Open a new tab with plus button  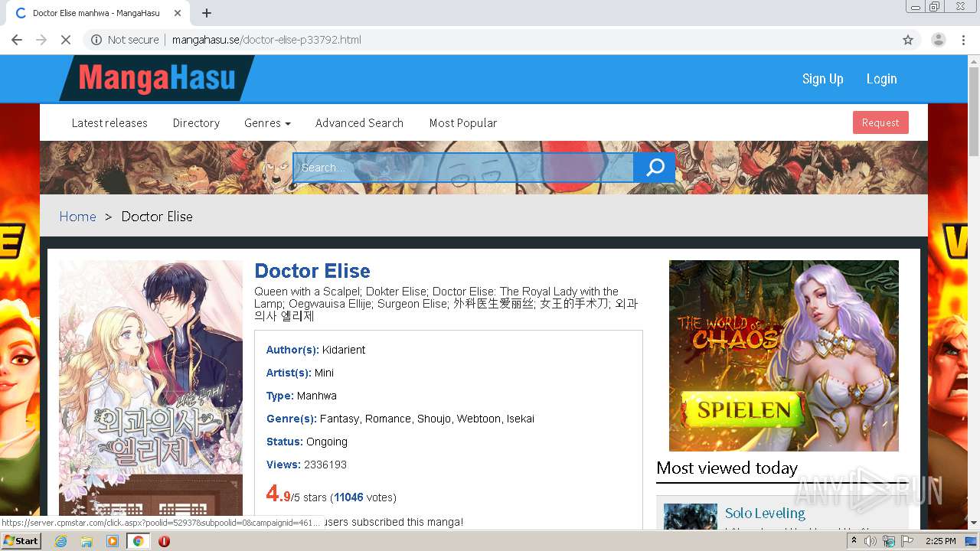coord(207,13)
